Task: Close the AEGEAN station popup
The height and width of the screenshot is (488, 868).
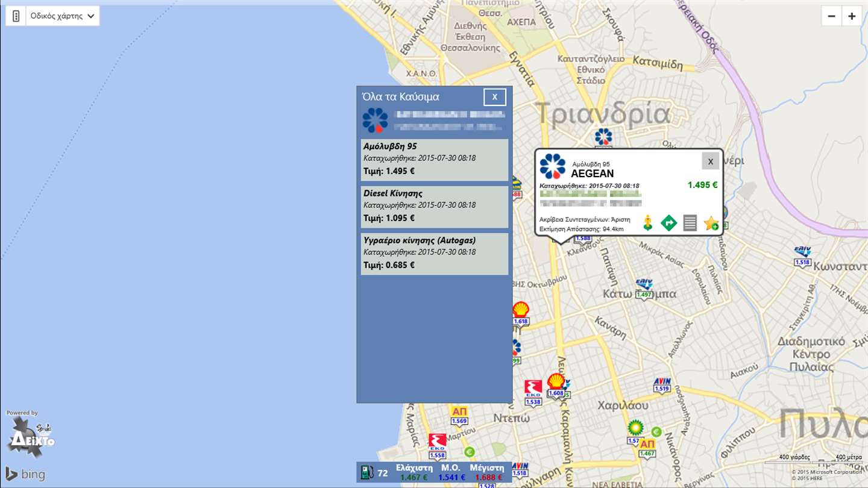Action: (711, 161)
